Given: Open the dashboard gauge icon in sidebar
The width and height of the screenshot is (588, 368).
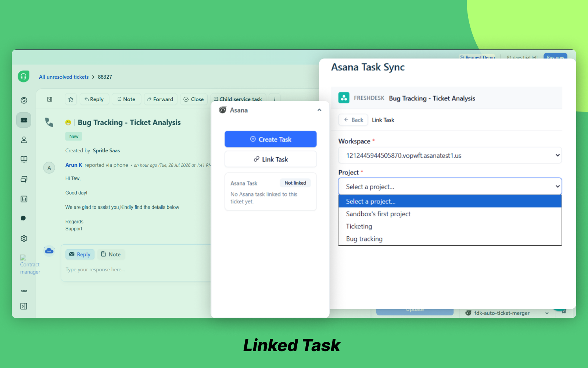Looking at the screenshot, I should [x=24, y=100].
